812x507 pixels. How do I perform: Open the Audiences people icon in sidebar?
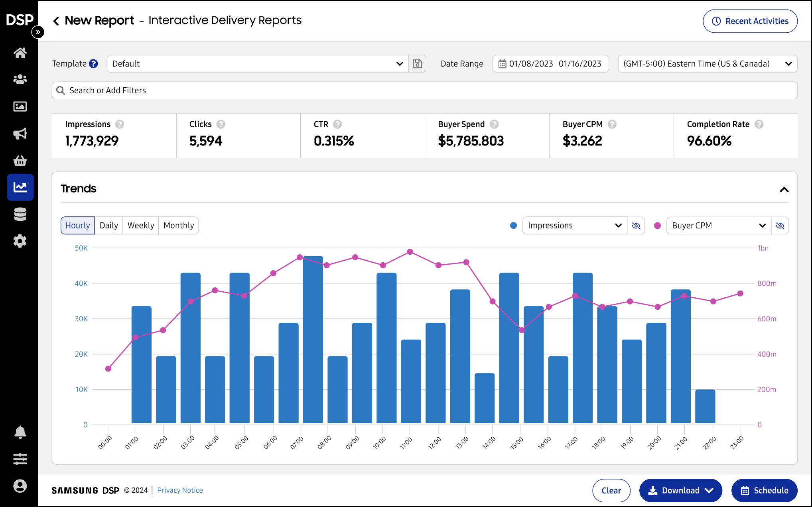pyautogui.click(x=20, y=79)
